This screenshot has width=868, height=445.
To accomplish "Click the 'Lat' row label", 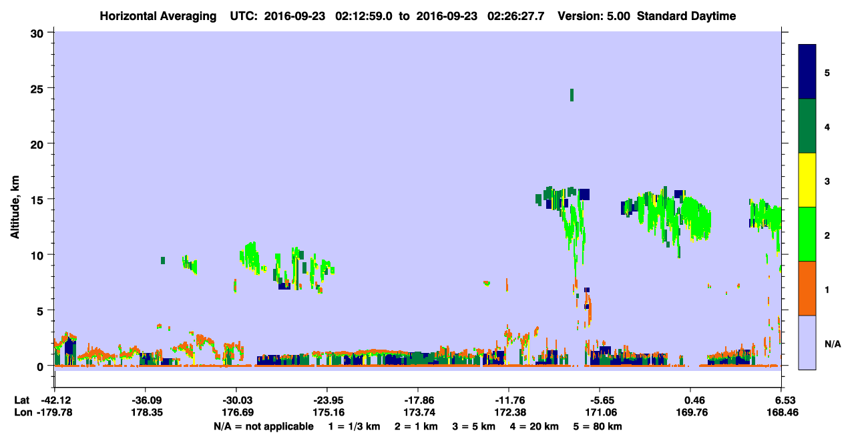I will (x=21, y=400).
